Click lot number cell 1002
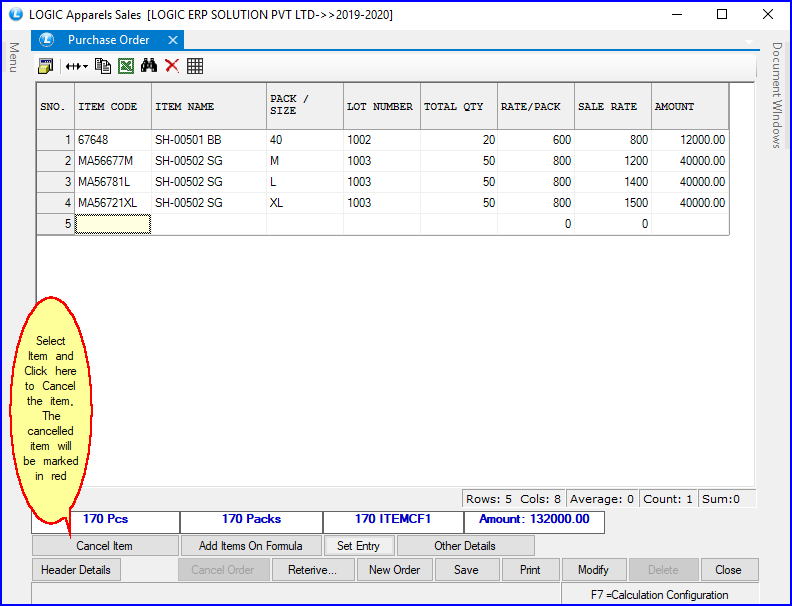 click(382, 140)
